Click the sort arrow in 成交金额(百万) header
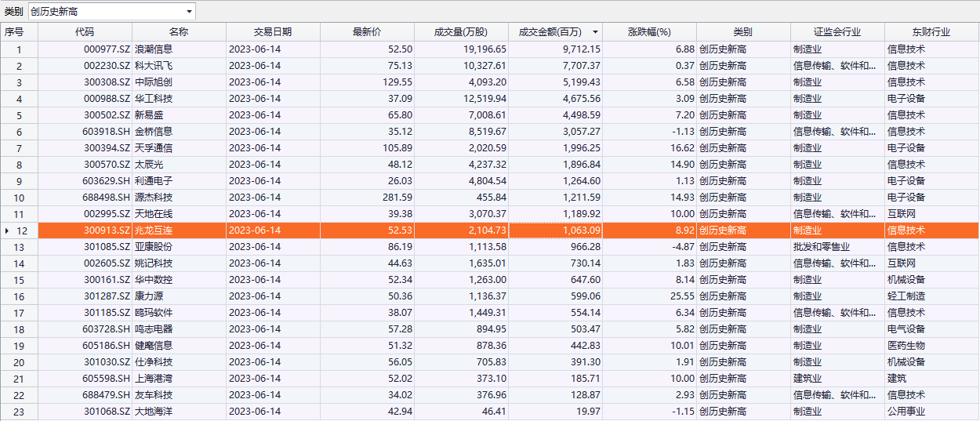The image size is (980, 421). [x=595, y=32]
